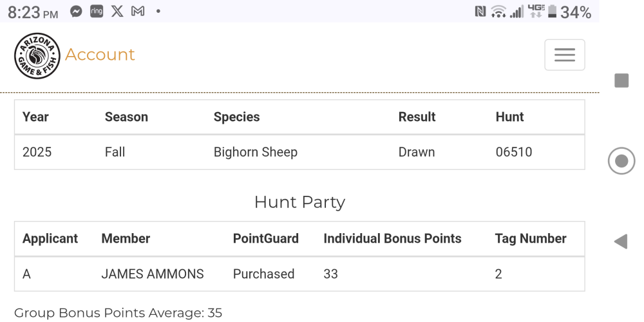The height and width of the screenshot is (322, 644).
Task: Open the Gmail notification icon
Action: (138, 12)
